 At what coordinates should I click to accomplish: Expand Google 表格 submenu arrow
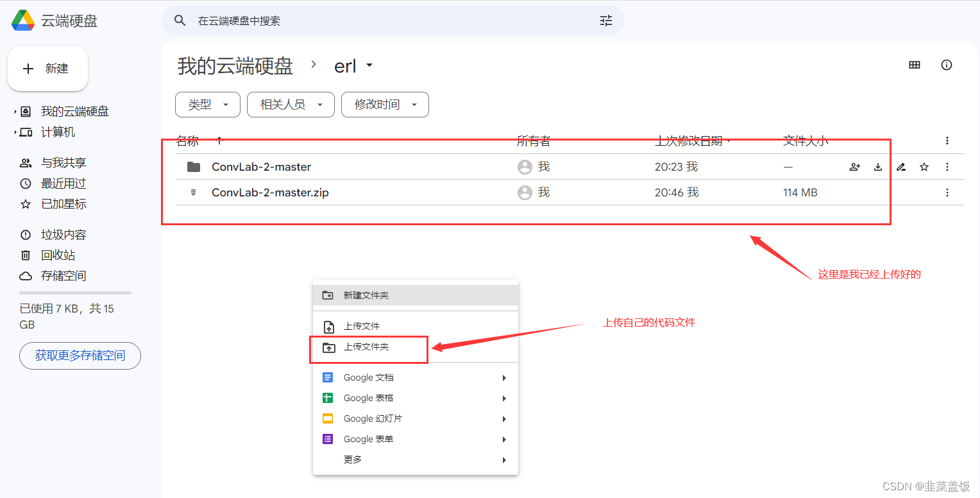pyautogui.click(x=504, y=399)
